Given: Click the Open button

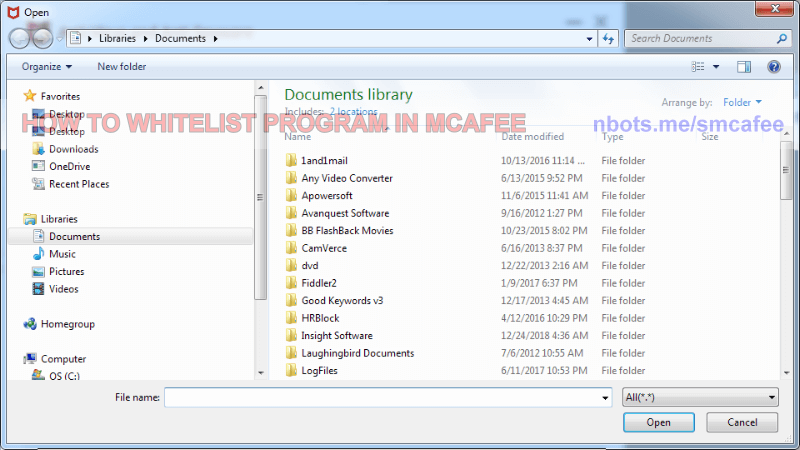Looking at the screenshot, I should (658, 422).
